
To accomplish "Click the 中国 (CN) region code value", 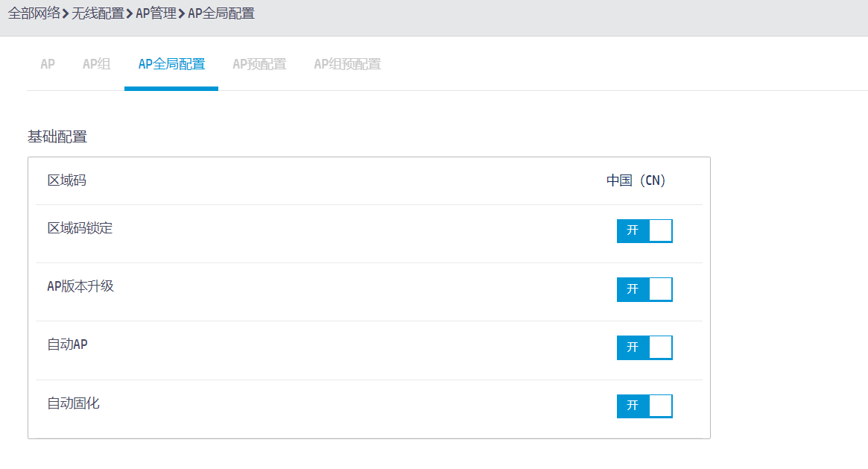I will pyautogui.click(x=636, y=180).
